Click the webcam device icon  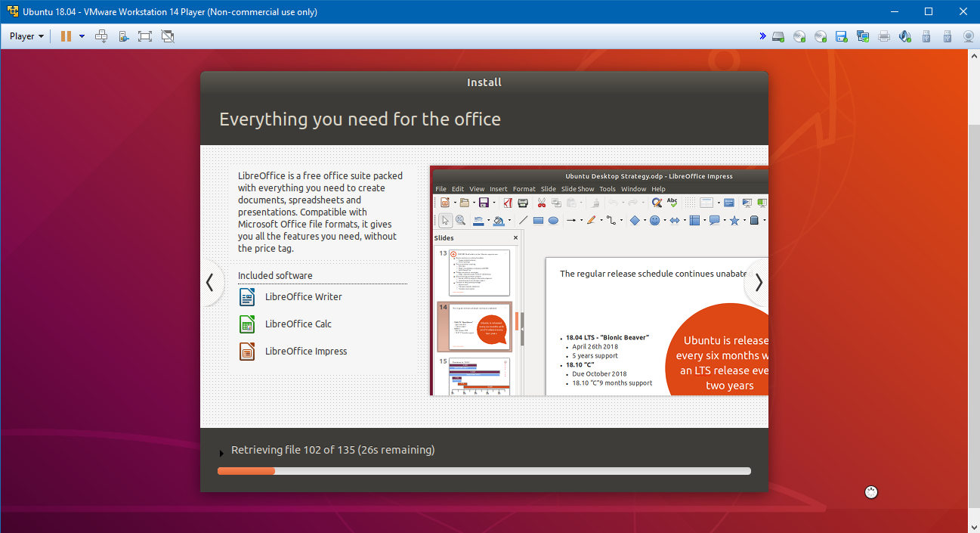click(969, 36)
